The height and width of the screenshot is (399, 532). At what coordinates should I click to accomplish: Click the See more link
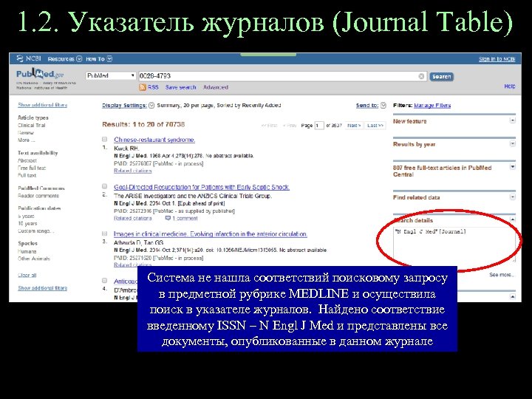[502, 274]
